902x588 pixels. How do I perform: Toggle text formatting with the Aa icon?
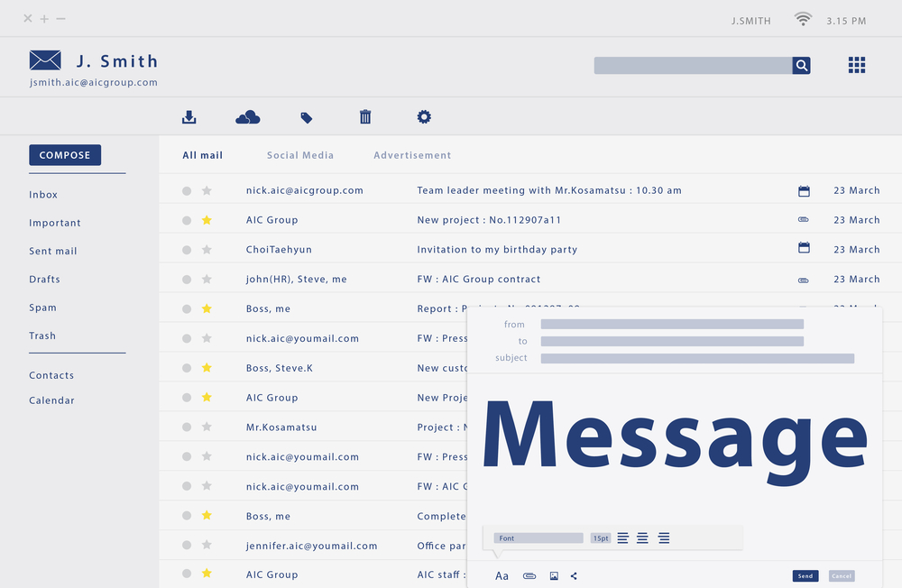502,575
